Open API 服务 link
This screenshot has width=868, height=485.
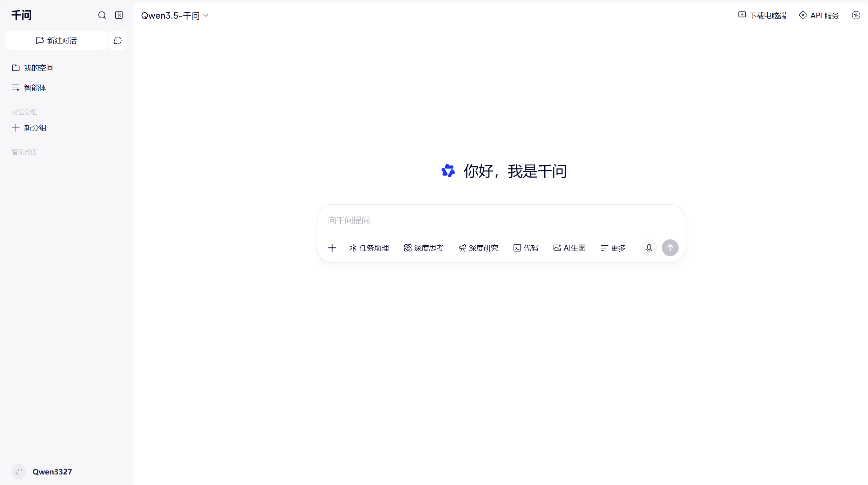click(x=819, y=15)
